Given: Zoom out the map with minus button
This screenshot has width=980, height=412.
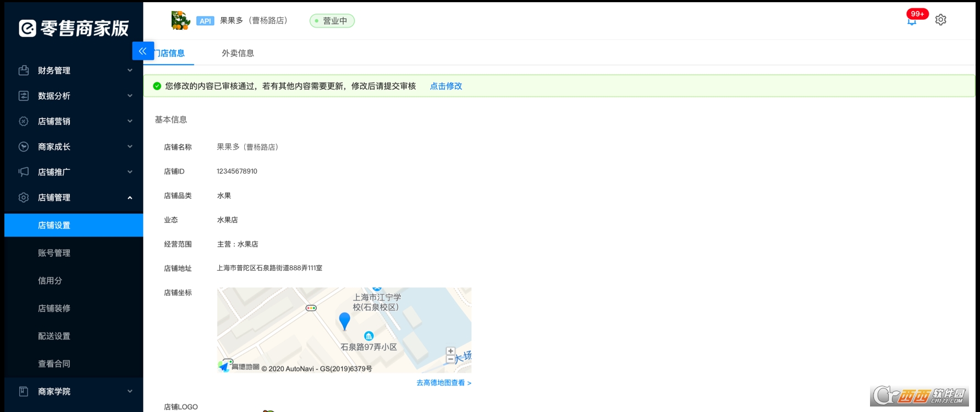Looking at the screenshot, I should [450, 359].
